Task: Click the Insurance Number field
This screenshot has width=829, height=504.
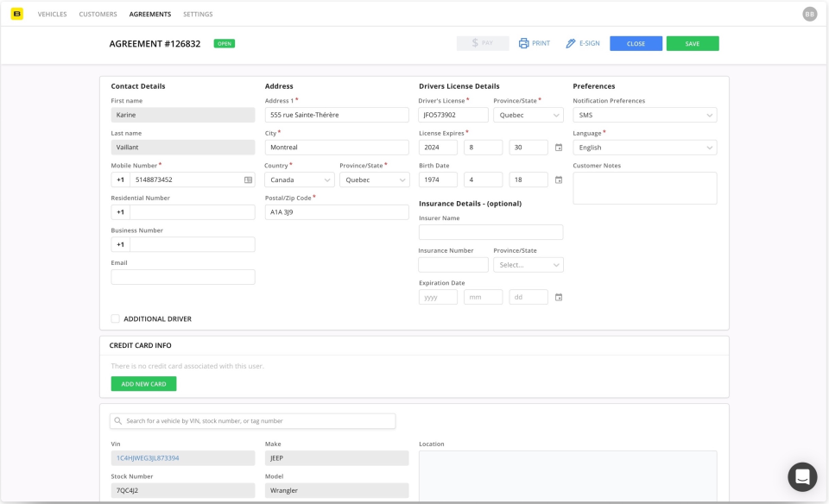Action: (x=453, y=265)
